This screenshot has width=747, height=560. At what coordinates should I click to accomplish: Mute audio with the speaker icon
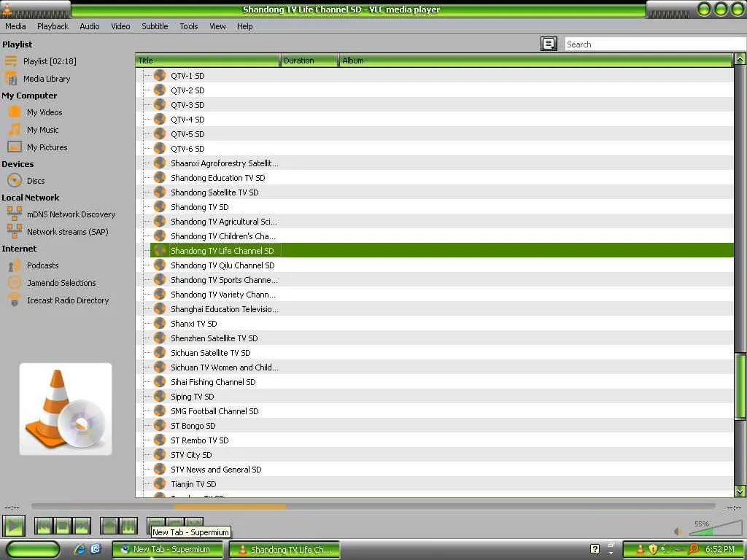click(678, 531)
